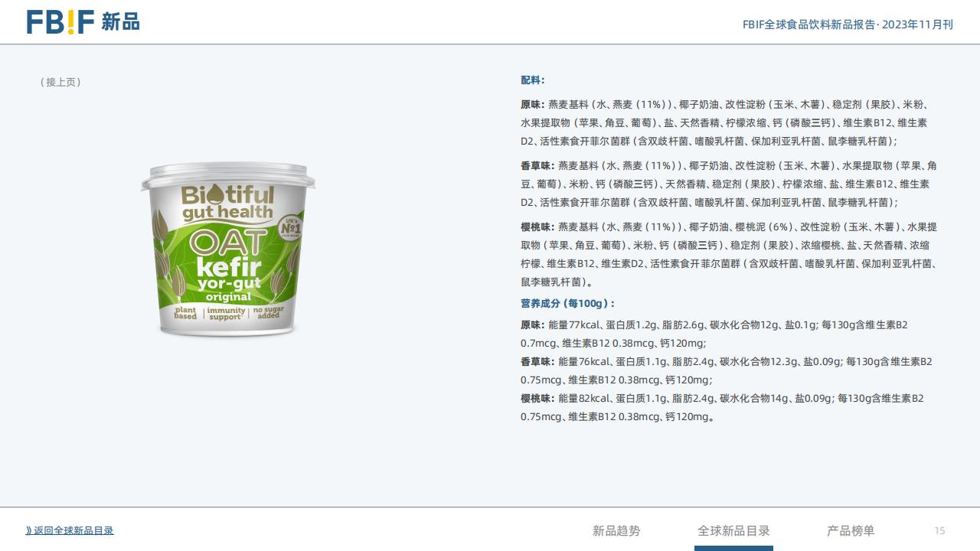Viewport: 980px width, 551px height.
Task: Follow the 返回全球新品目录 link
Action: point(73,530)
